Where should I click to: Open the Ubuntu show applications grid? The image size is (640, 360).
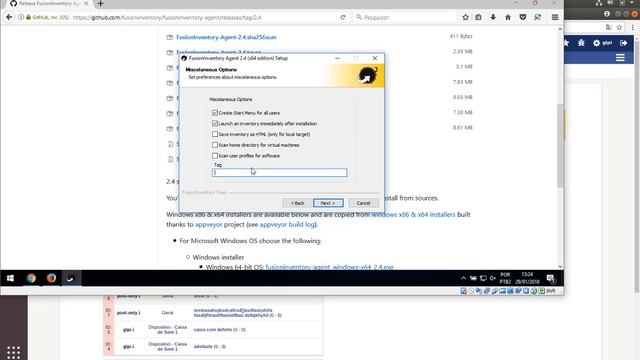coord(13,352)
